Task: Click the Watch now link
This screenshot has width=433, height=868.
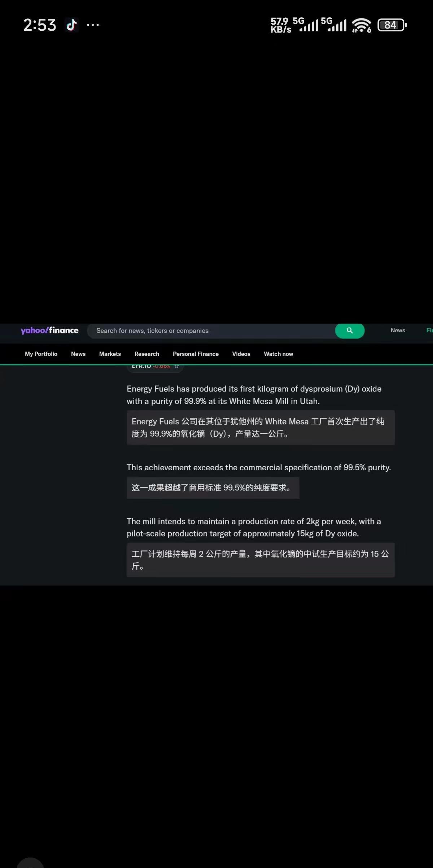Action: coord(279,354)
